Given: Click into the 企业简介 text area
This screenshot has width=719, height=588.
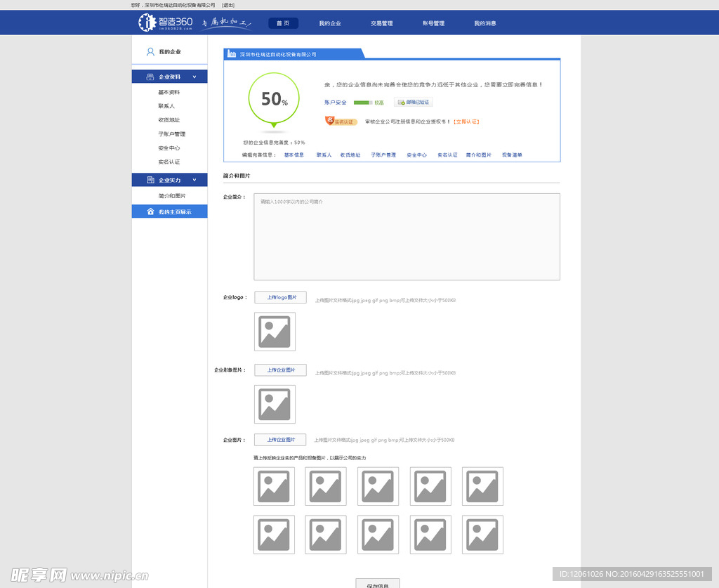Looking at the screenshot, I should pyautogui.click(x=407, y=237).
